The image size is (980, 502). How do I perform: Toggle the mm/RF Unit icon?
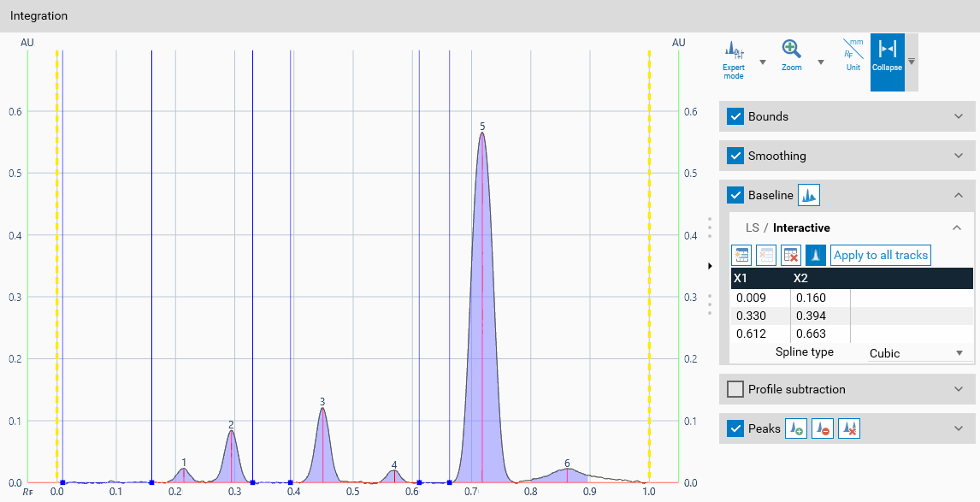click(853, 55)
